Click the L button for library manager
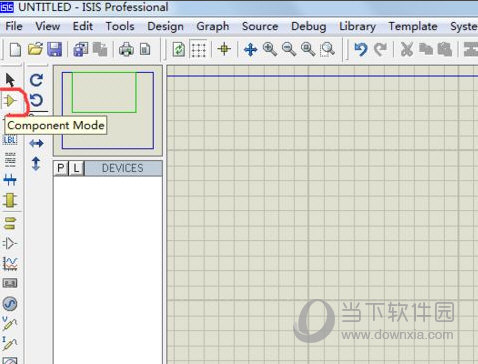Screen dimensions: 478x364 pos(76,168)
